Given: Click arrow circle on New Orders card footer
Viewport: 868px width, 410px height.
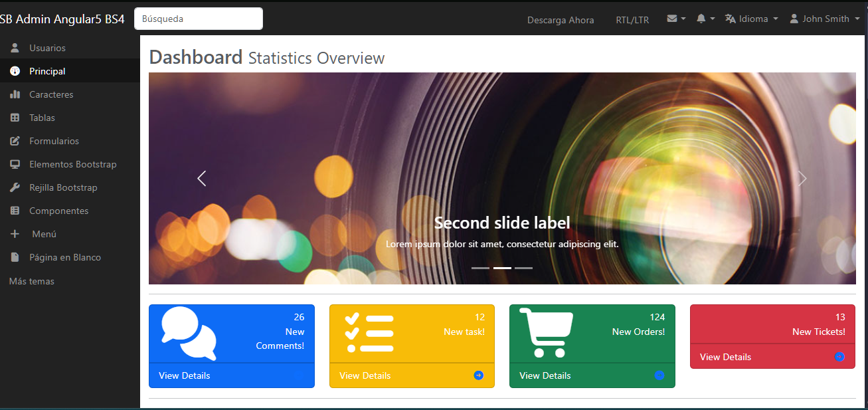Looking at the screenshot, I should [x=659, y=375].
